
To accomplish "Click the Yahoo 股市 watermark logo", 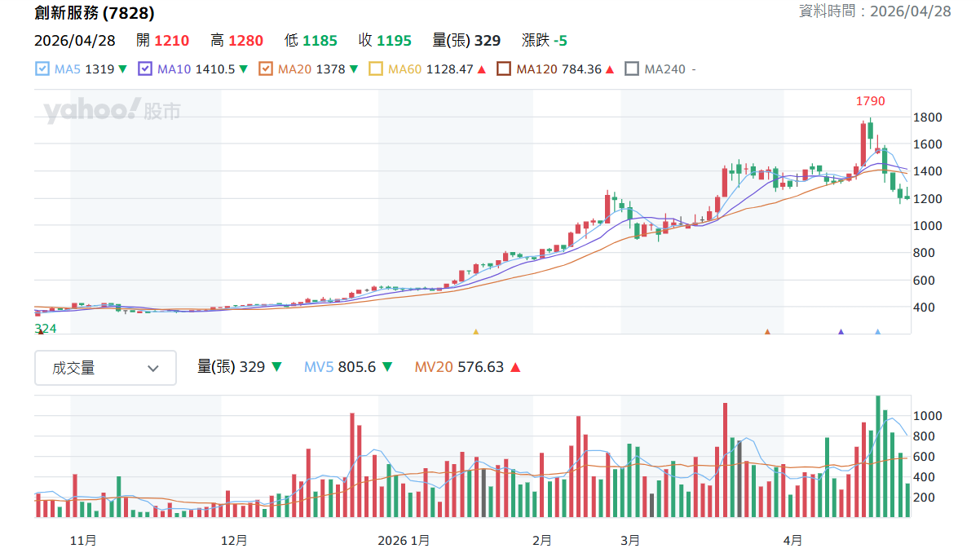I will 112,111.
